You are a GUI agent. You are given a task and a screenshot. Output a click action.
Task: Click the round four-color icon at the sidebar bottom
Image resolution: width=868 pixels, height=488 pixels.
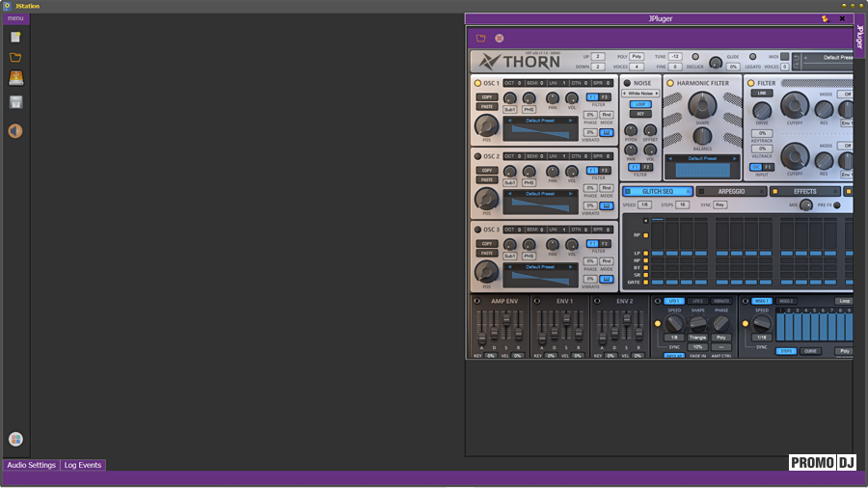click(x=15, y=439)
